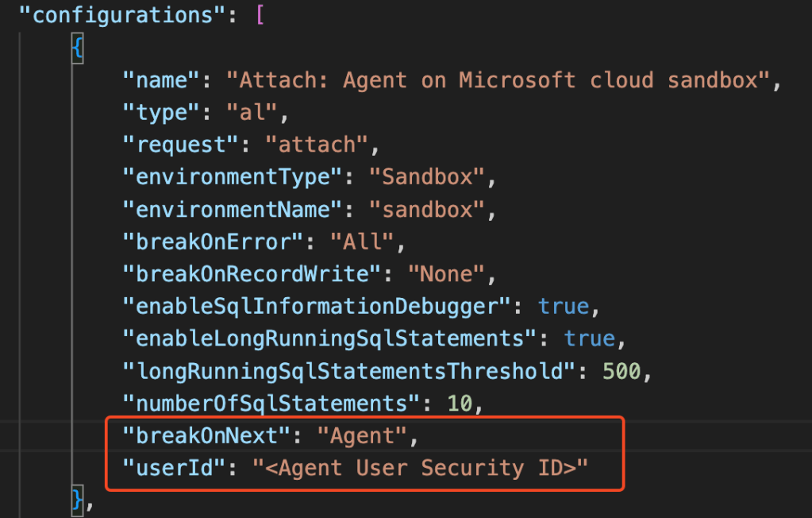This screenshot has height=518, width=812.
Task: Click true after enableLongRunningSqlStatements
Action: coord(590,339)
